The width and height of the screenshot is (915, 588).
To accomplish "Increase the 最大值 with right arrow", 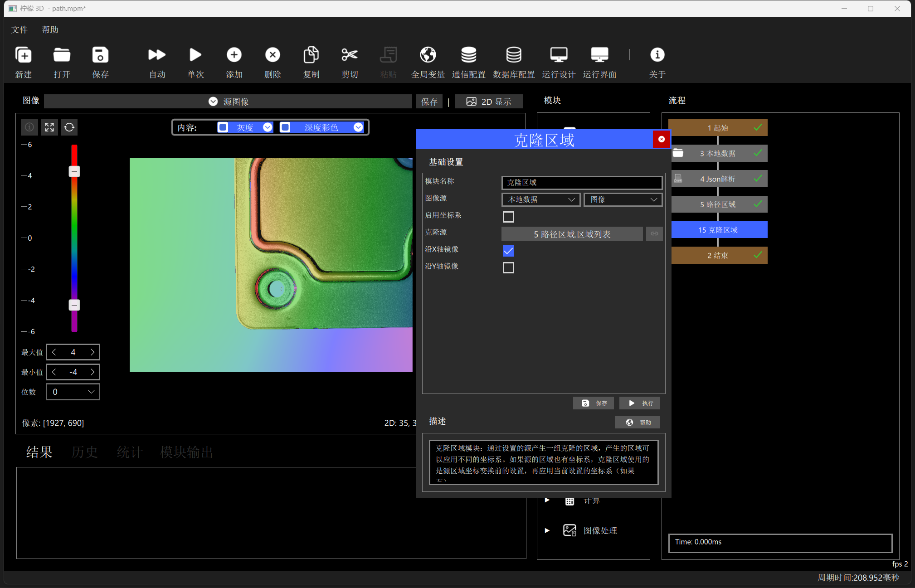I will click(92, 352).
